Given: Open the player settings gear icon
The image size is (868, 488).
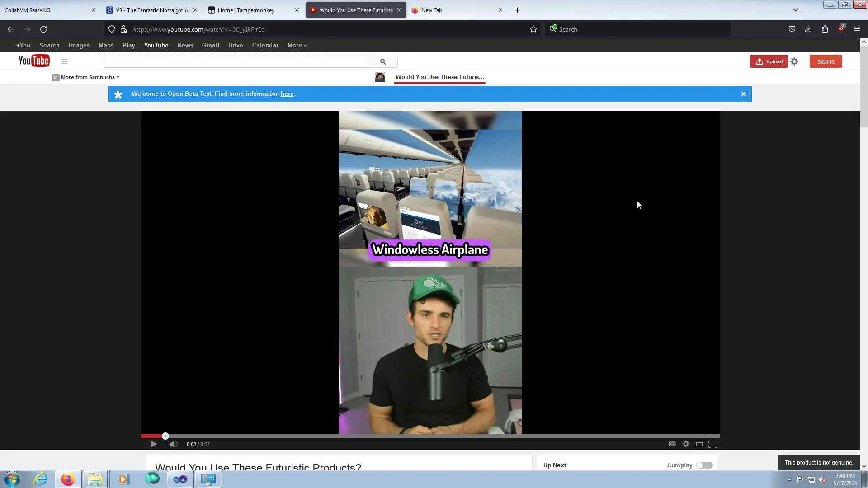Looking at the screenshot, I should tap(686, 444).
